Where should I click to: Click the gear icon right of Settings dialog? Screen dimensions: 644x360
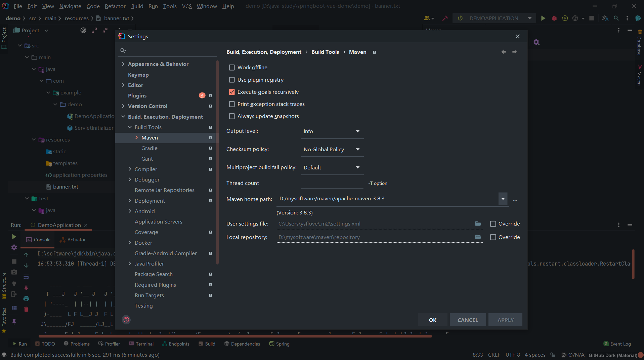click(536, 42)
